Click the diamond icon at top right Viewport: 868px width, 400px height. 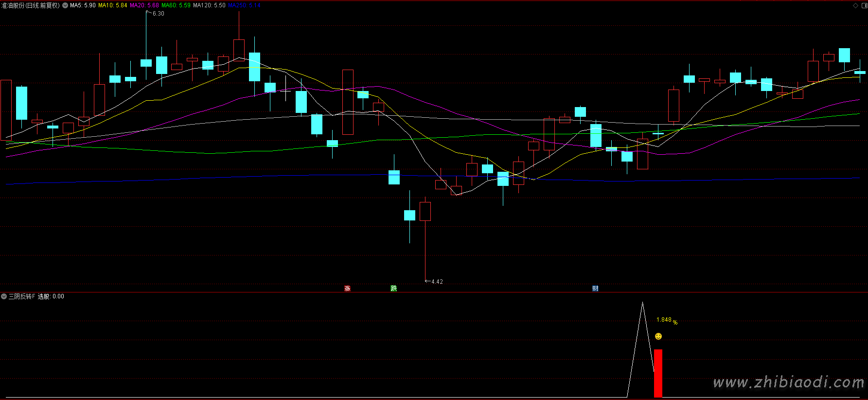[x=856, y=5]
